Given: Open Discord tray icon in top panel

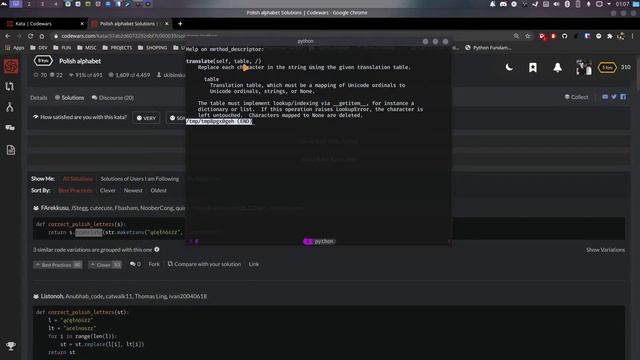Looking at the screenshot, I should 503,4.
